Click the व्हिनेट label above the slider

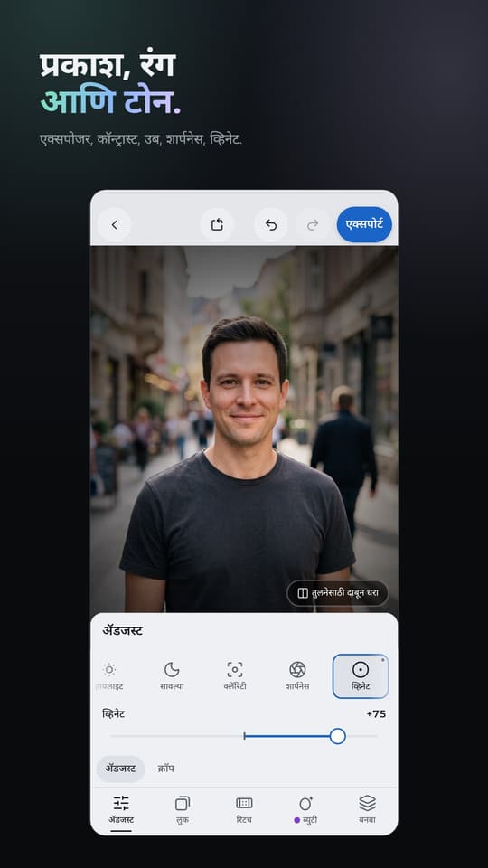click(114, 714)
